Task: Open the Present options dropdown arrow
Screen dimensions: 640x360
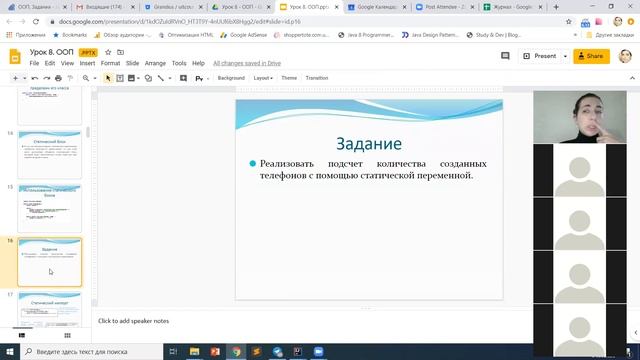Action: coord(565,56)
